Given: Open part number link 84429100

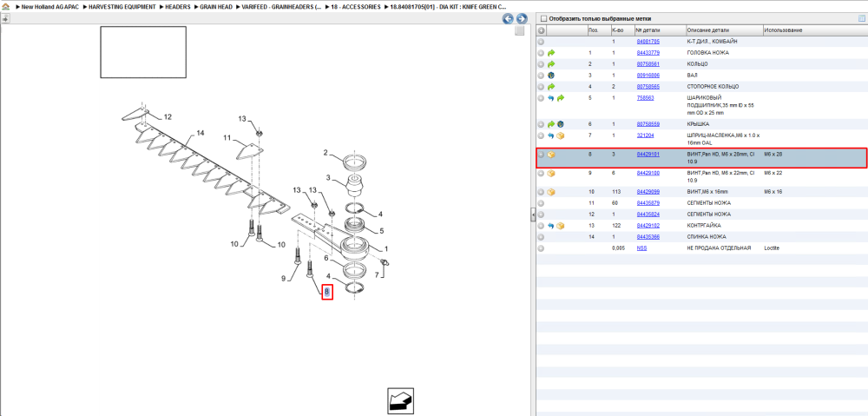Looking at the screenshot, I should pos(648,174).
